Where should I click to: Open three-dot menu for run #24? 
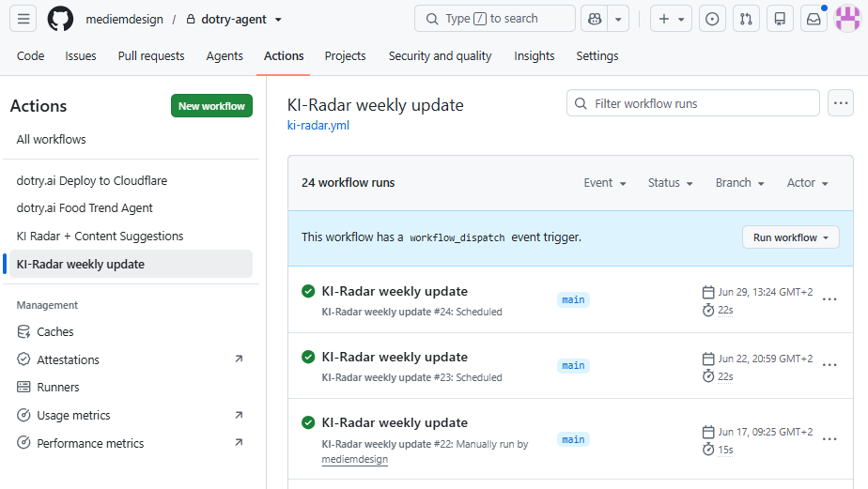pos(829,299)
